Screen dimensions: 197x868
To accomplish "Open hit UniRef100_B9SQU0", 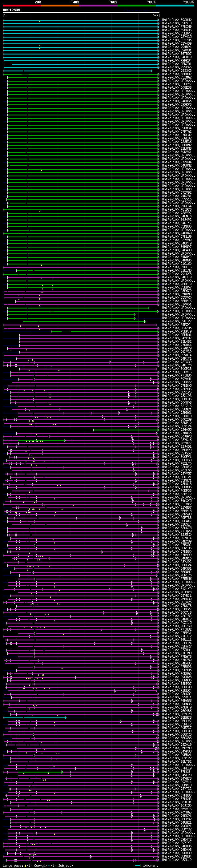I will (177, 20).
